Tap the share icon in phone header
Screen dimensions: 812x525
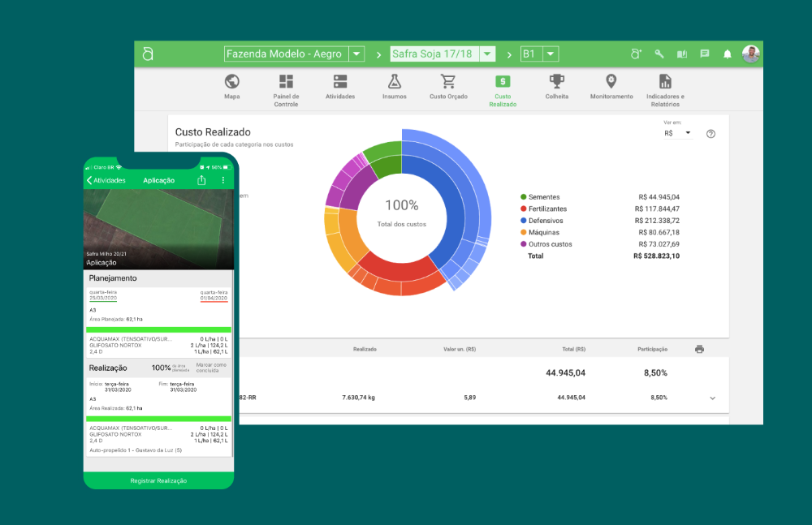click(201, 180)
